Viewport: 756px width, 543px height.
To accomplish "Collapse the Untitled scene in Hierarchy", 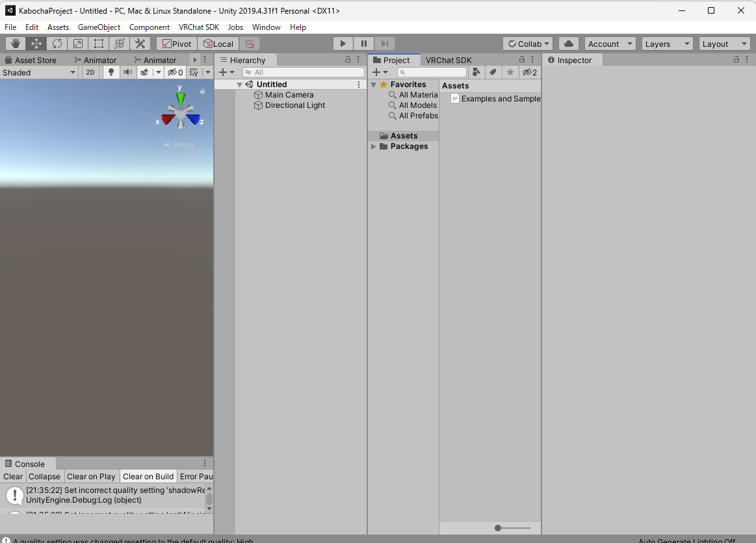I will point(239,85).
